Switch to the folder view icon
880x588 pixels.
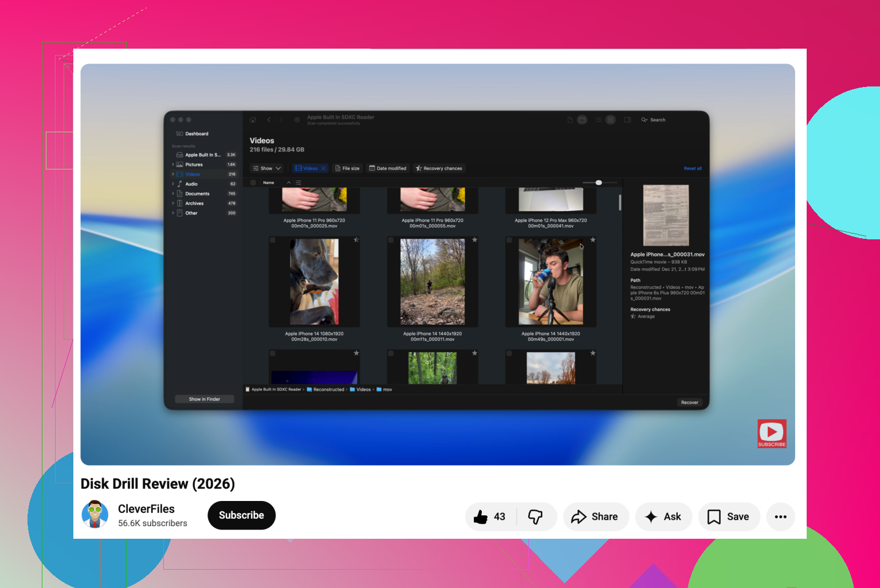[582, 120]
